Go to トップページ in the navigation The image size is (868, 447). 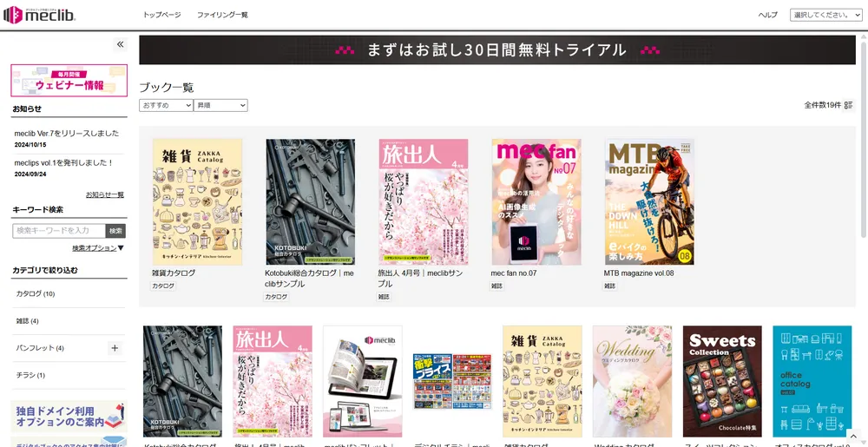click(161, 16)
